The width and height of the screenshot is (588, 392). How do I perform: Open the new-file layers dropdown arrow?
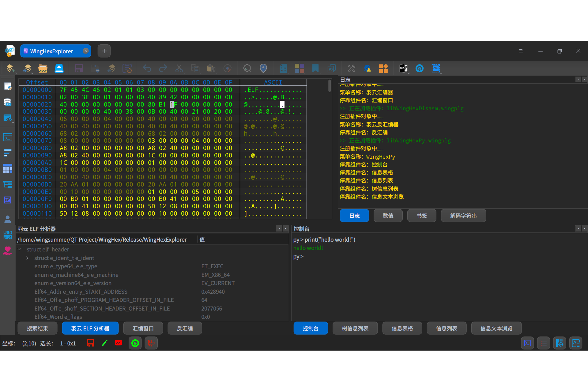point(15,72)
